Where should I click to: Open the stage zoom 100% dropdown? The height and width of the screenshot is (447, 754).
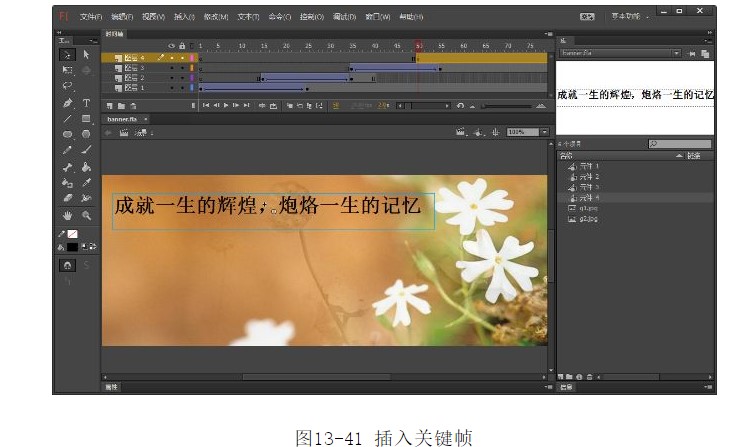tap(544, 132)
